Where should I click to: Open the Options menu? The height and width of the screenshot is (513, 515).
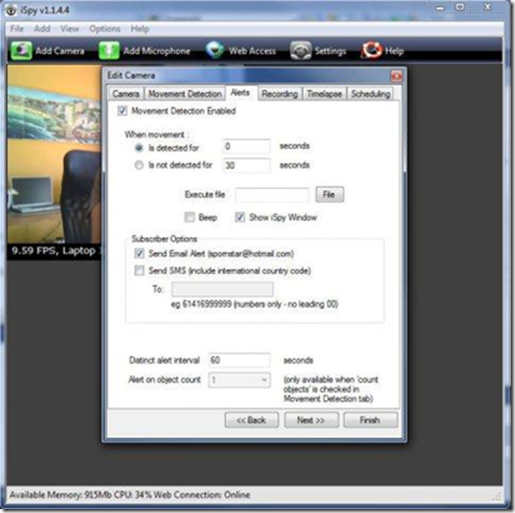[x=105, y=29]
